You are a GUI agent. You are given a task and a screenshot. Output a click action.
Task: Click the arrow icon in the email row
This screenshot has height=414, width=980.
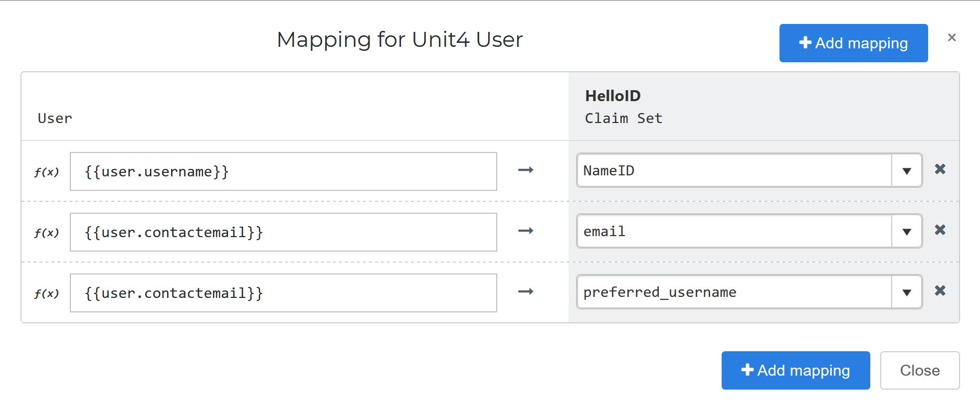(x=526, y=231)
